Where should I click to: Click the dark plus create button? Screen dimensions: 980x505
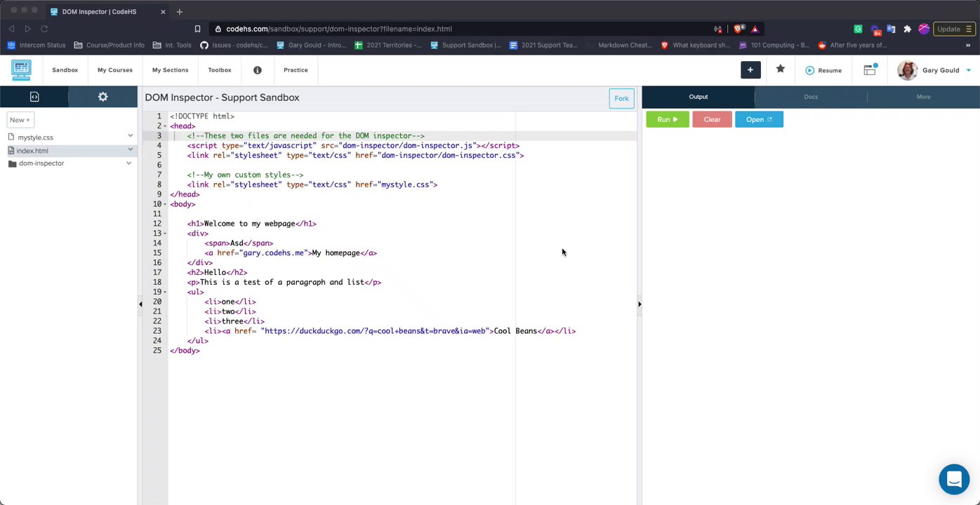(x=750, y=69)
